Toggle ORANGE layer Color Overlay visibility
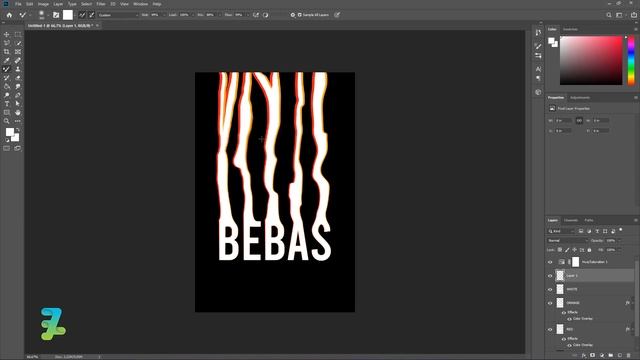 569,319
